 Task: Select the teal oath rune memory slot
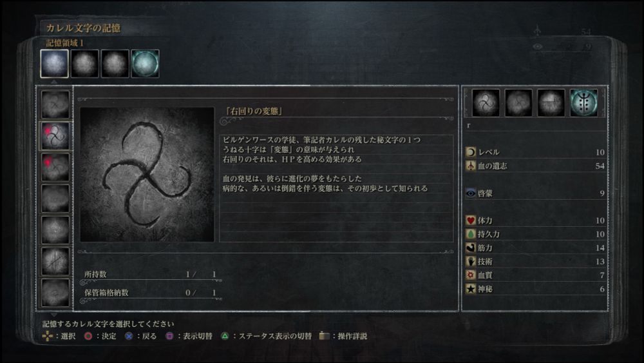pos(145,64)
